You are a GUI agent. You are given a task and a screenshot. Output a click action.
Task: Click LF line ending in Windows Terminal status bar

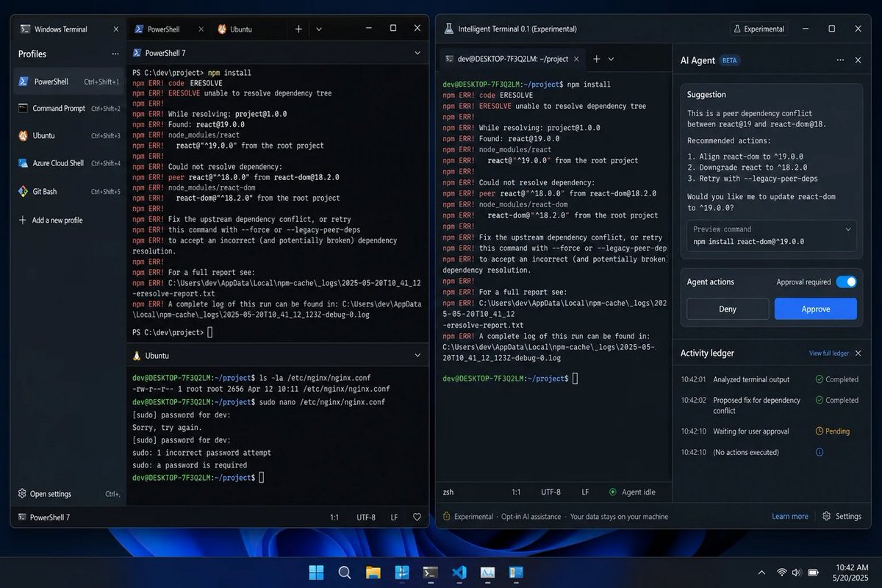click(394, 517)
